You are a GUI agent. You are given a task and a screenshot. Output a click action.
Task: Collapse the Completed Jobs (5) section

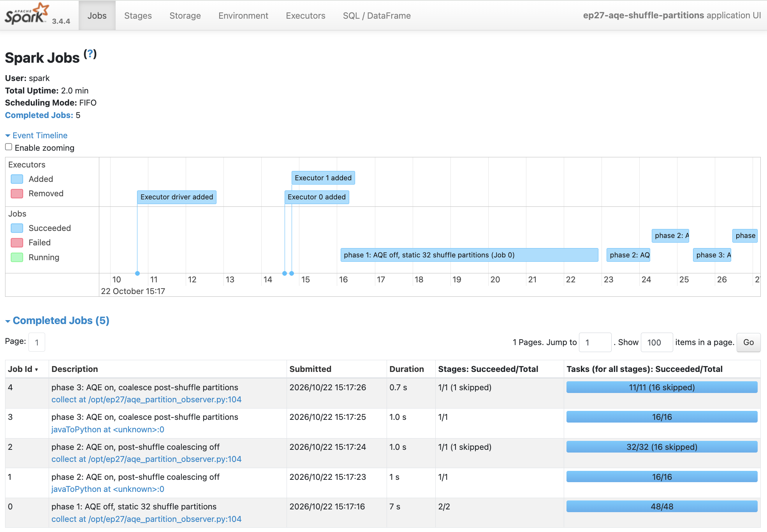(x=57, y=321)
